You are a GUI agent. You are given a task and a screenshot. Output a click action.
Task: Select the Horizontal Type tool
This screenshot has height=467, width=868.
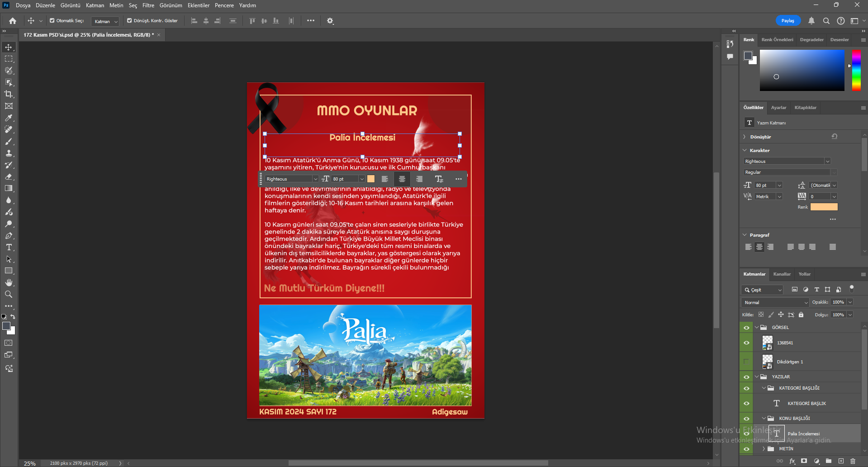(9, 247)
